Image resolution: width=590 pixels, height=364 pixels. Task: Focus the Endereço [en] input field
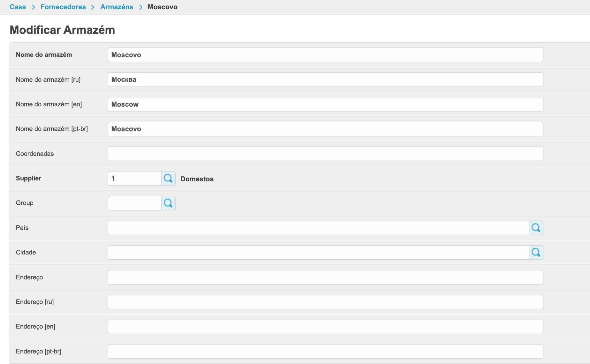click(325, 327)
